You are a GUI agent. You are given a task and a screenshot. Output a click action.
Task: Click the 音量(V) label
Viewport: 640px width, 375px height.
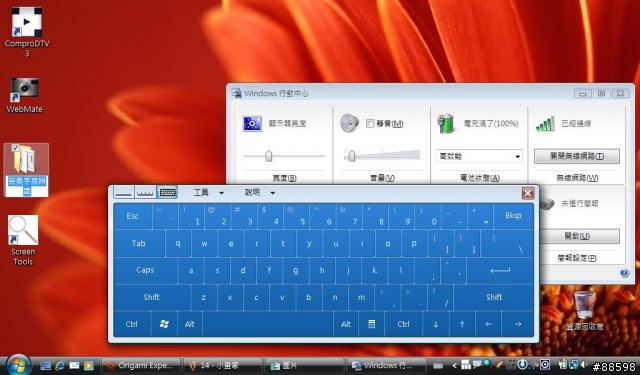tap(382, 178)
